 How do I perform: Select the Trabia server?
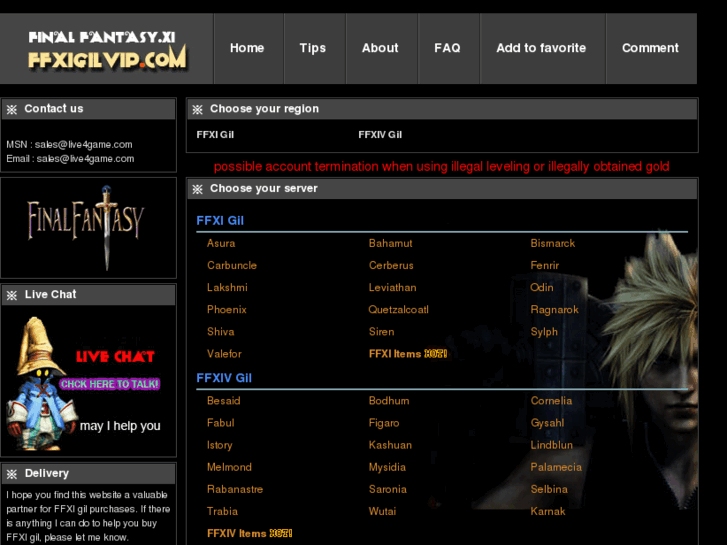click(223, 512)
